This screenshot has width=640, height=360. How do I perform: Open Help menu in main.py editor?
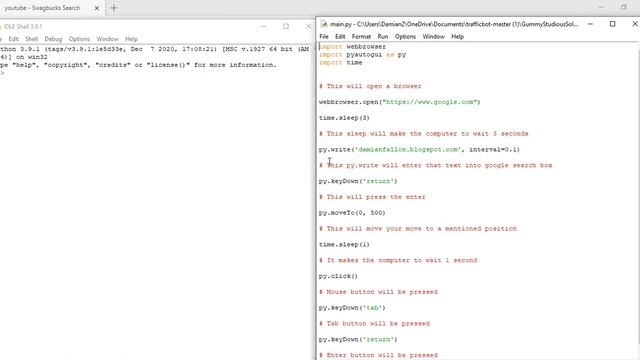click(457, 36)
